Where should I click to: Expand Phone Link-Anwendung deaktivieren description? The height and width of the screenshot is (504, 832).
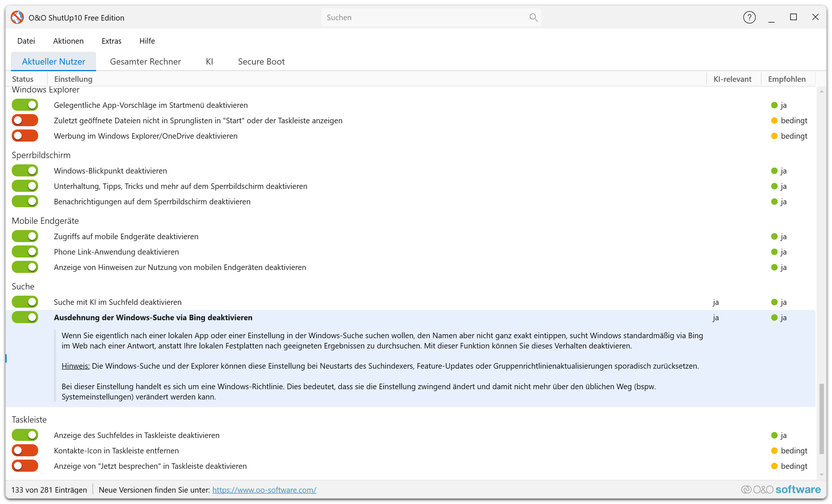(116, 252)
